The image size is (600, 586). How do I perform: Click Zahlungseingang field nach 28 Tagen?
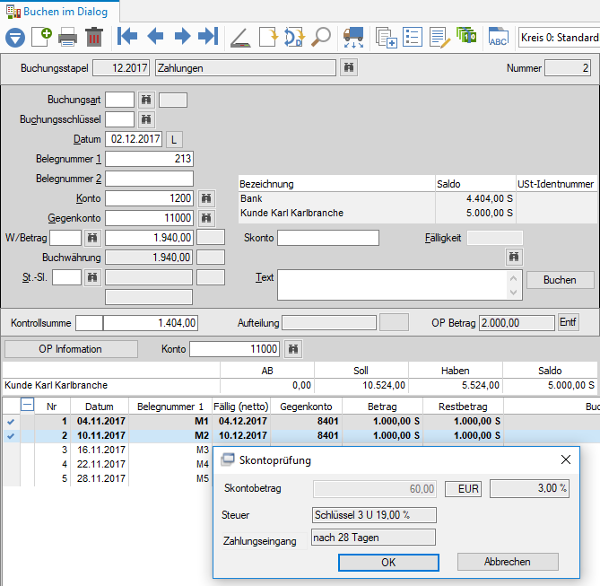point(373,538)
